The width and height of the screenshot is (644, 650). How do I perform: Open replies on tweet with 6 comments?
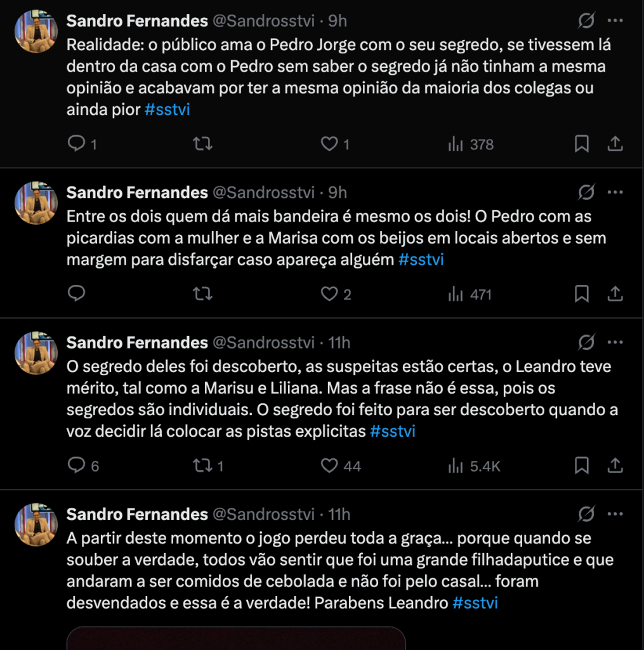(77, 466)
